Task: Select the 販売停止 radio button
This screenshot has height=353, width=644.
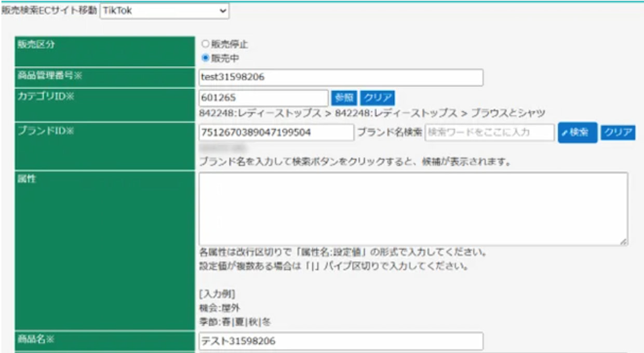Action: click(x=205, y=45)
